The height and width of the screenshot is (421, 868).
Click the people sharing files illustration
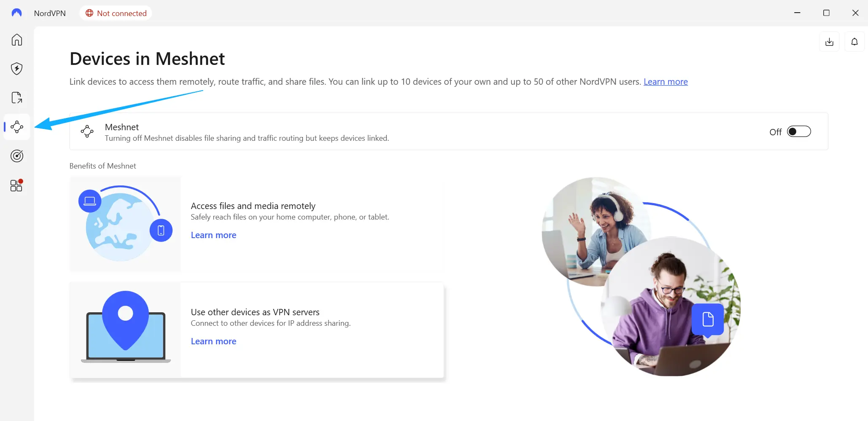pyautogui.click(x=641, y=276)
